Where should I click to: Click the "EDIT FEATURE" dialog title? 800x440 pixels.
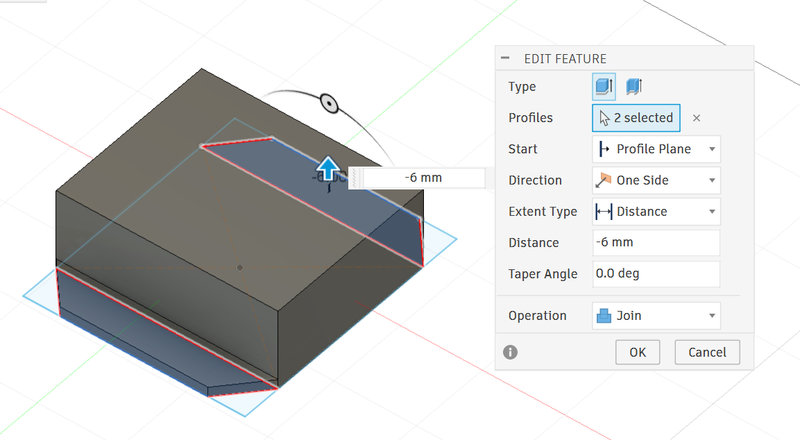pos(565,59)
